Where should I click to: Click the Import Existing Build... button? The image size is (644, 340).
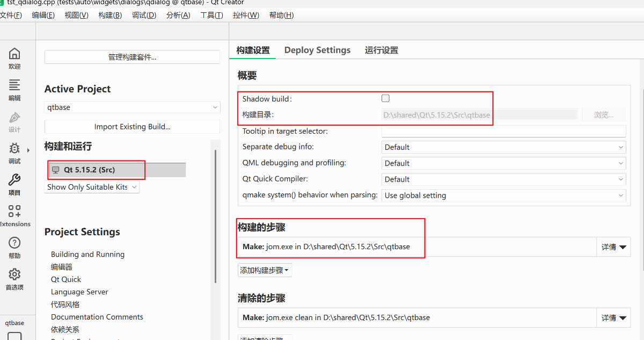(132, 127)
